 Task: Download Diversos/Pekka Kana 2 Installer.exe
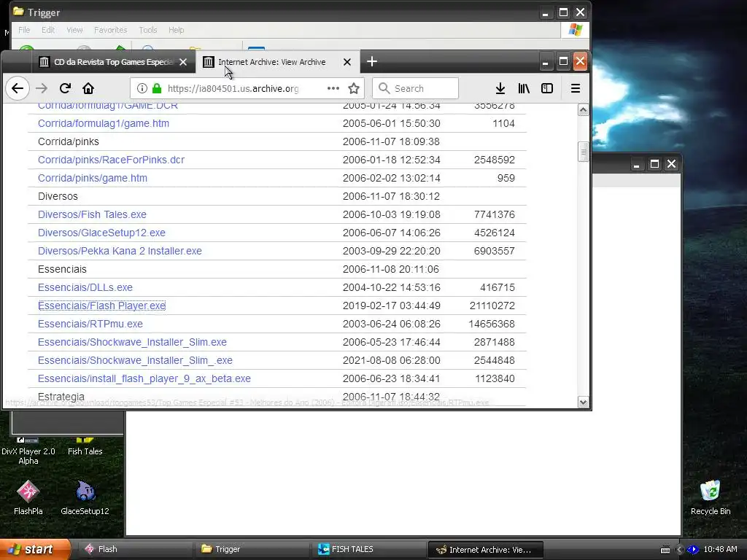pos(120,251)
